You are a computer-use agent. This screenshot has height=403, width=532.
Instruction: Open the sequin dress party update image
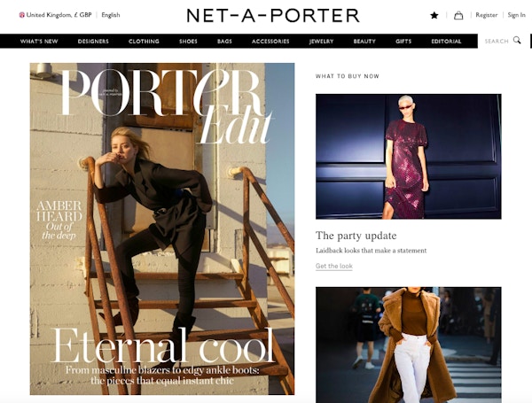point(409,157)
